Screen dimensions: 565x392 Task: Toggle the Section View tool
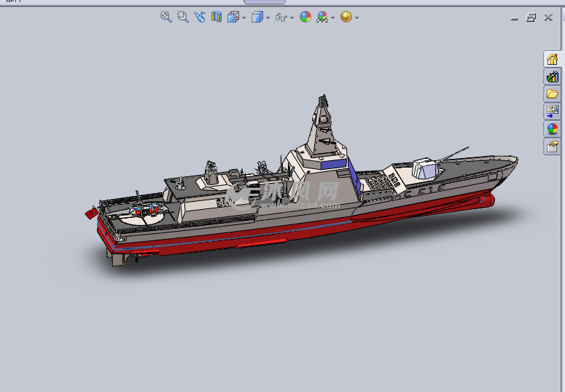[217, 17]
